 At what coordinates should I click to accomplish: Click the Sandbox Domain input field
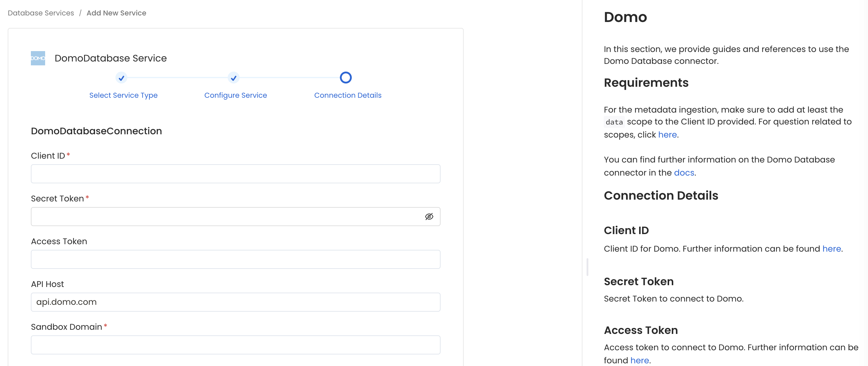point(235,345)
